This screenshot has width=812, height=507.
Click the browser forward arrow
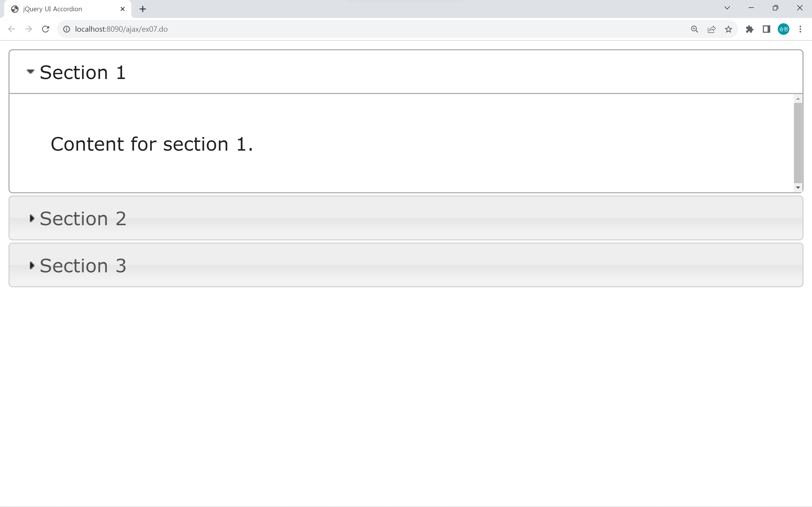click(29, 29)
